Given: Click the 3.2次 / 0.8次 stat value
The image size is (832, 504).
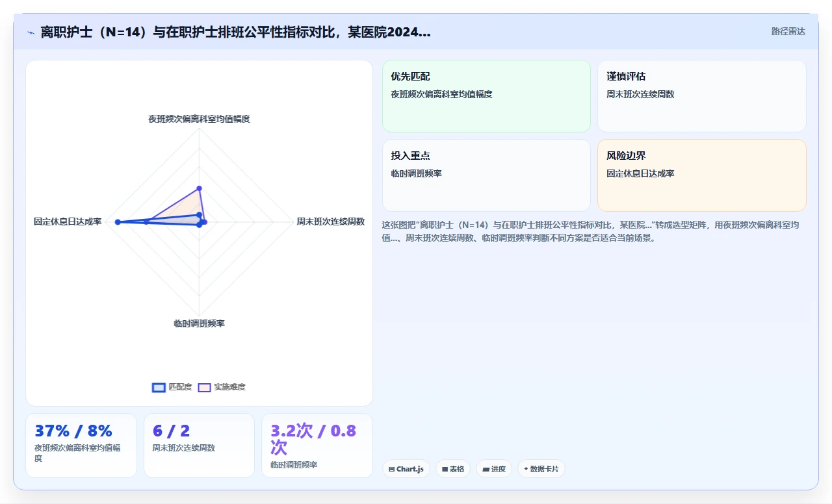Looking at the screenshot, I should point(313,439).
